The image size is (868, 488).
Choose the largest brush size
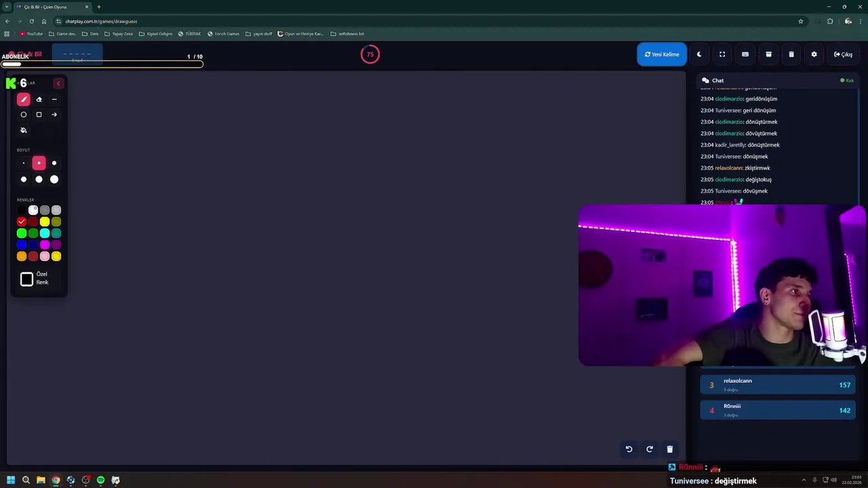click(x=54, y=180)
